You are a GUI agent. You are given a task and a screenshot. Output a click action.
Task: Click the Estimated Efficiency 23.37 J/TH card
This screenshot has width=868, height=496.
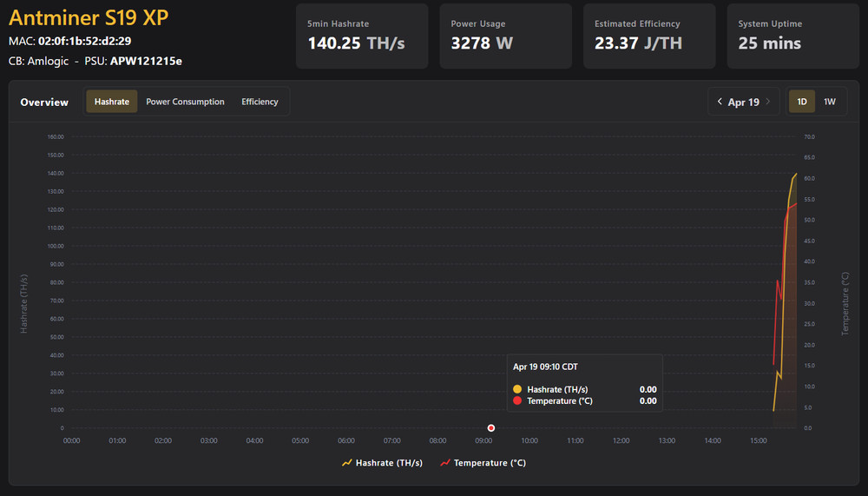click(x=649, y=36)
